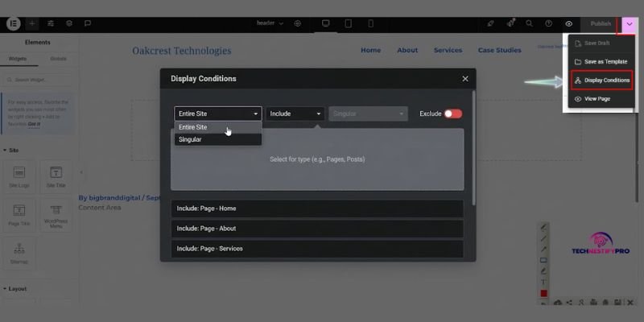Expand the header document dropdown chevron
The height and width of the screenshot is (322, 644).
point(281,24)
